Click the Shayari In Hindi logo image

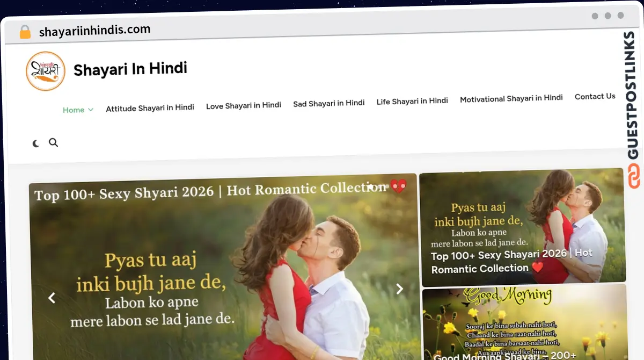coord(46,71)
